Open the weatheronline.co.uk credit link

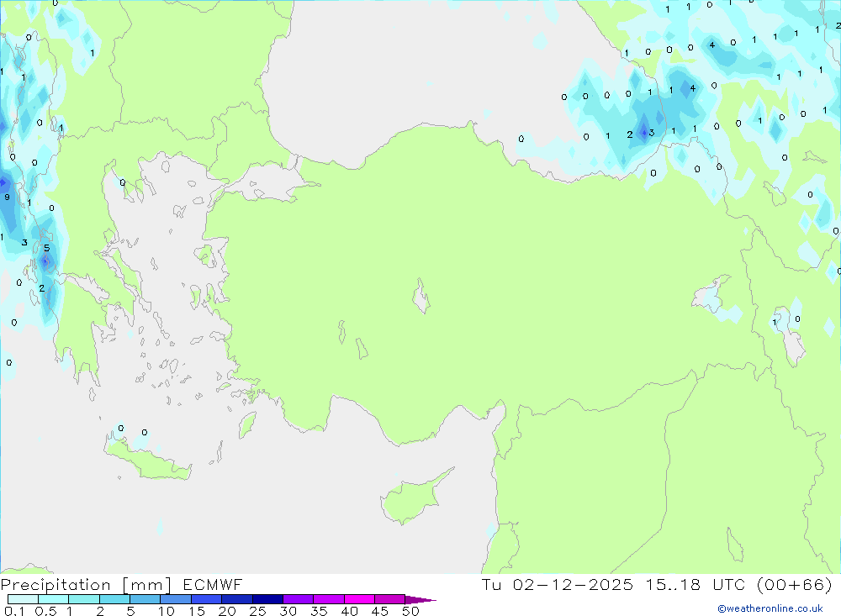770,608
